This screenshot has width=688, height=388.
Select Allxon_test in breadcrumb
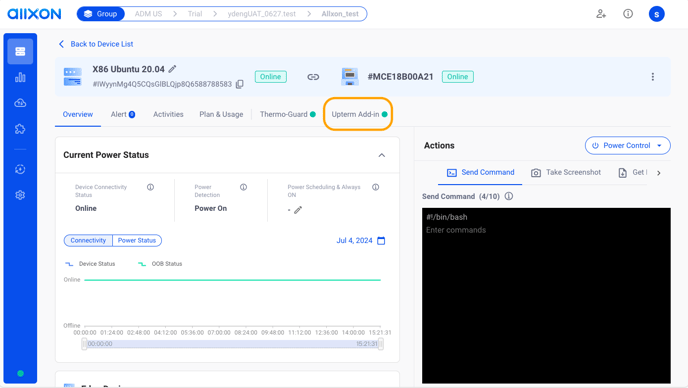pyautogui.click(x=340, y=14)
